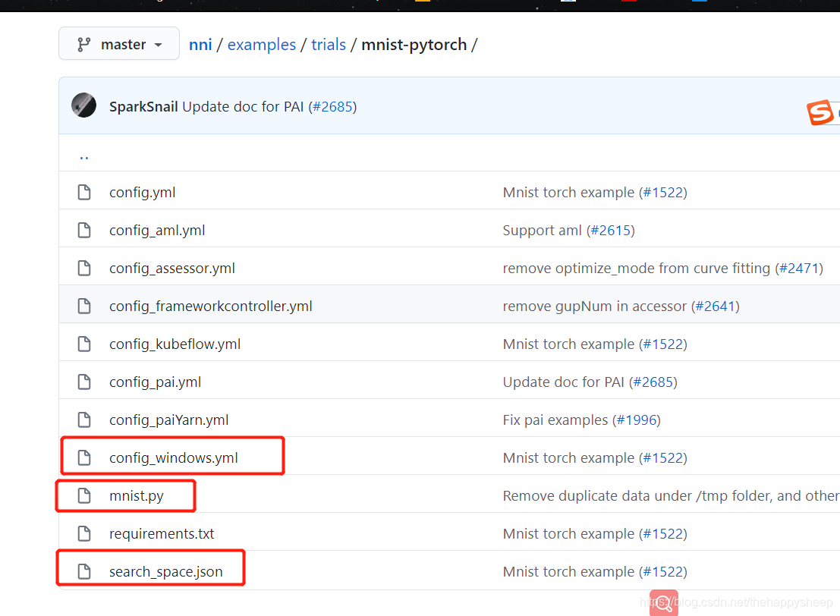
Task: Open the master branch dropdown
Action: (118, 43)
